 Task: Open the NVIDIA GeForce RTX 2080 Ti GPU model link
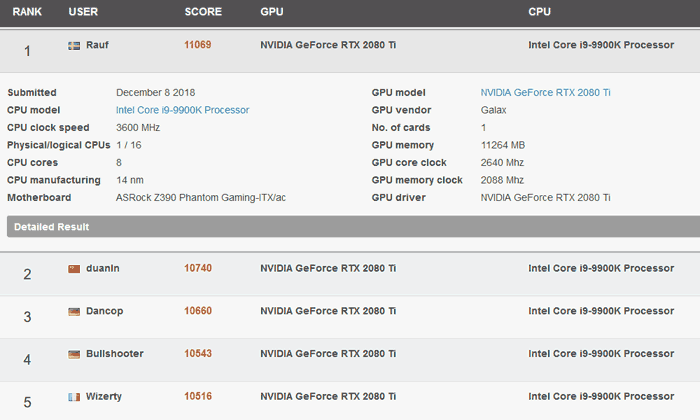(x=545, y=92)
